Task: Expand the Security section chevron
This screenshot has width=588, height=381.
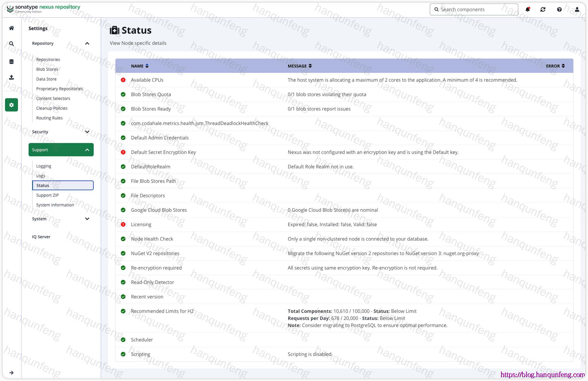Action: pyautogui.click(x=87, y=132)
